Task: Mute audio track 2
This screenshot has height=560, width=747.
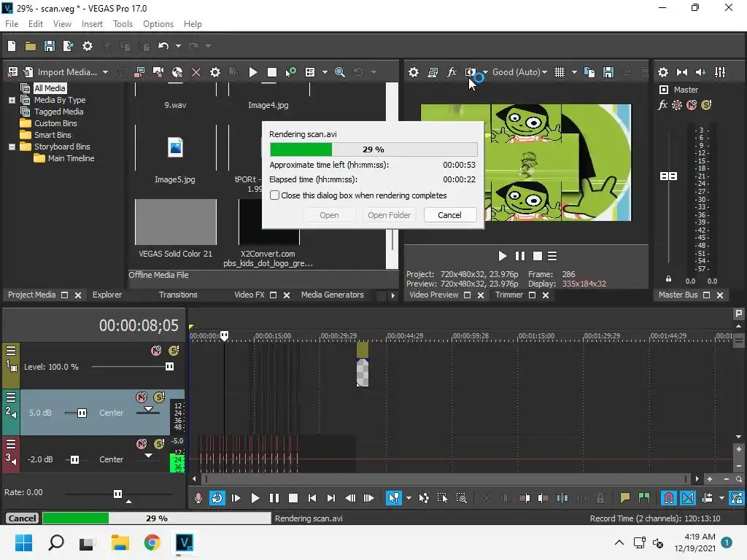Action: [142, 397]
